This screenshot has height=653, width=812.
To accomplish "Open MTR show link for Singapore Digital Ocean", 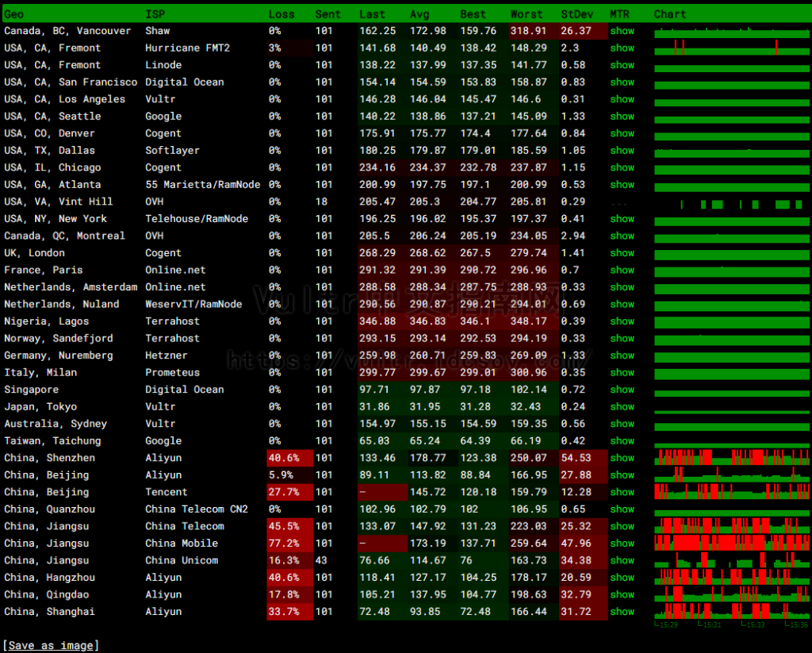I will point(622,390).
